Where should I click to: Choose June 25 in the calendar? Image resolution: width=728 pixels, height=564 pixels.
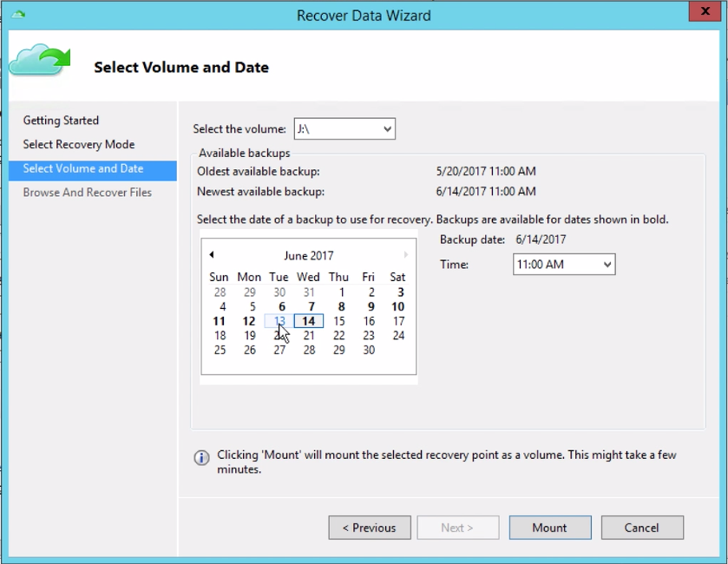(x=220, y=350)
